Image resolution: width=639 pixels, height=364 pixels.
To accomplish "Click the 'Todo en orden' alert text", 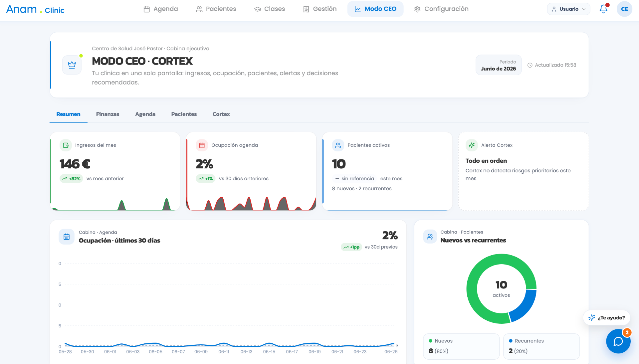I will click(486, 161).
